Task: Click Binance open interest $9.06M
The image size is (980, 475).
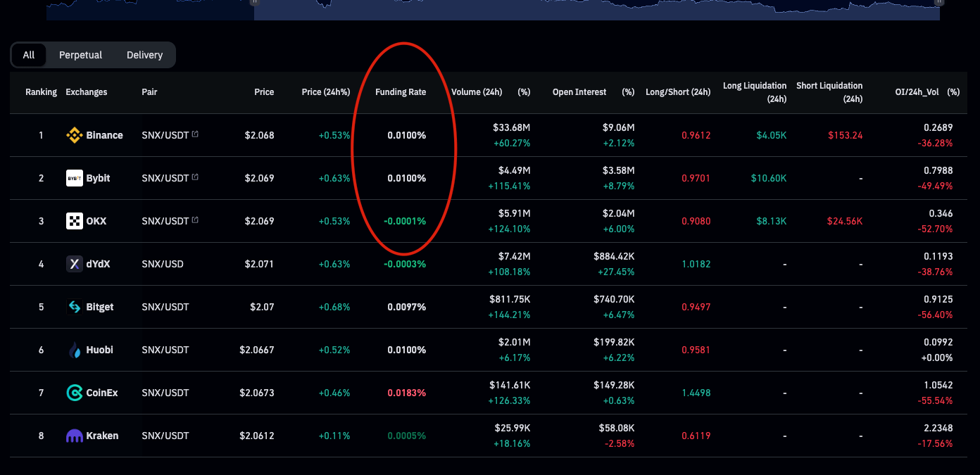Action: click(619, 127)
